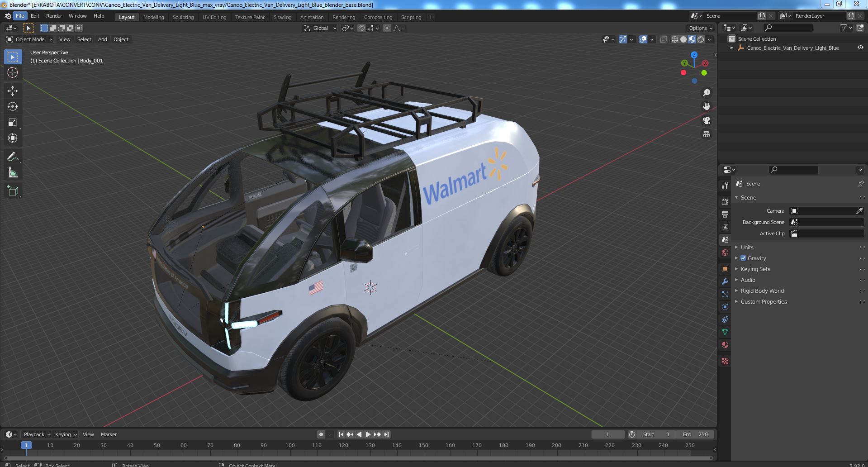
Task: Open the Render menu
Action: [x=54, y=16]
